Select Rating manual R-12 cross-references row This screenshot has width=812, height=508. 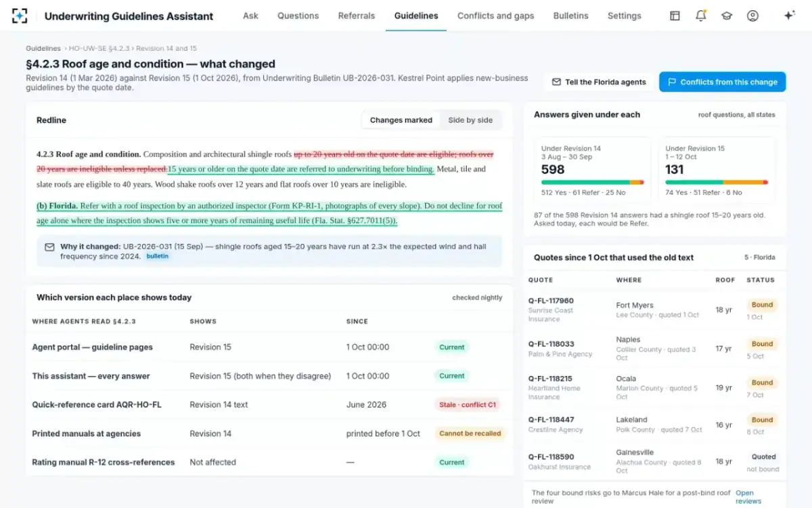click(x=269, y=462)
